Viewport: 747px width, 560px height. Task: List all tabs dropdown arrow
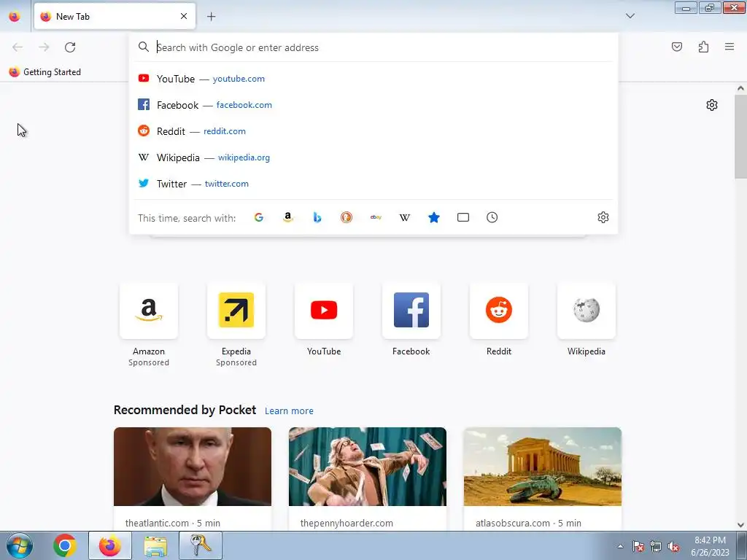pos(630,16)
